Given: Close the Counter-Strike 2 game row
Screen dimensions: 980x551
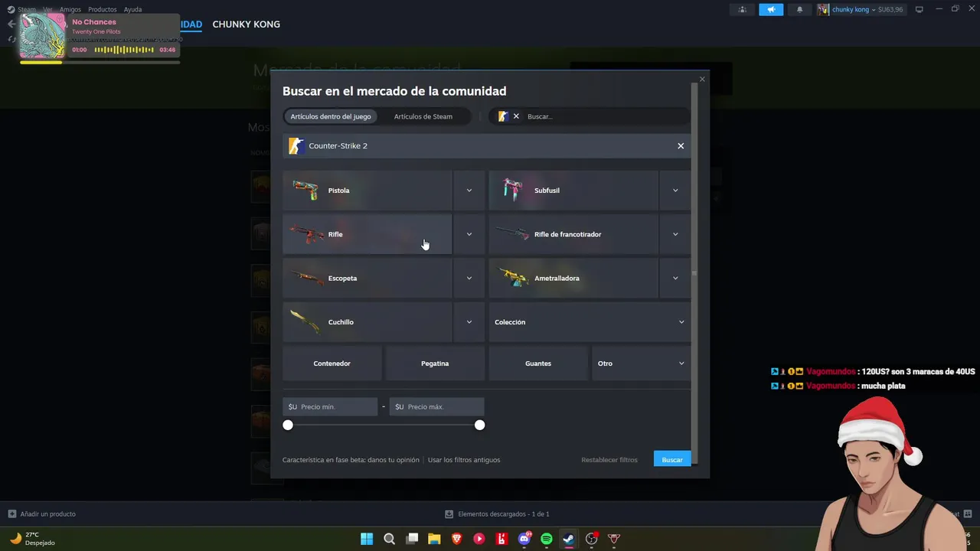Looking at the screenshot, I should (x=681, y=146).
